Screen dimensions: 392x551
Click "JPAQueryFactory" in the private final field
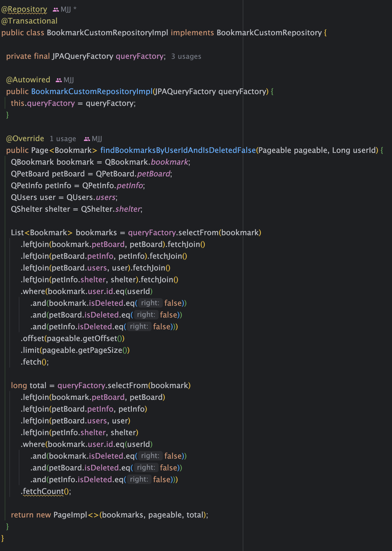[83, 56]
